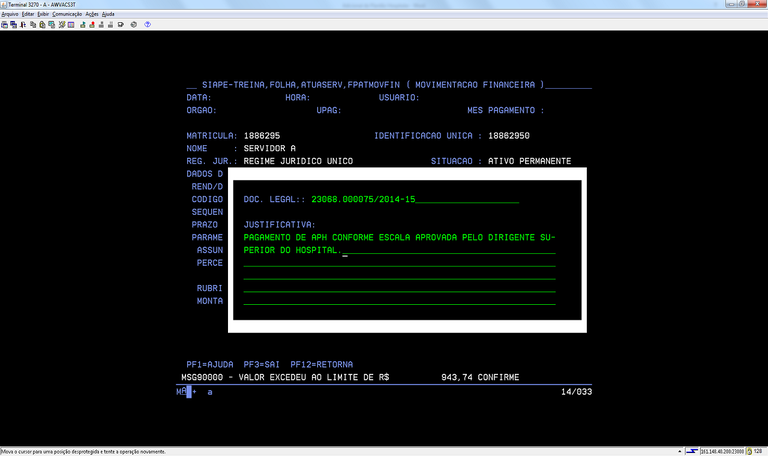This screenshot has height=456, width=768.
Task: Click the red-dot macro icon in toolbar
Action: [91, 25]
